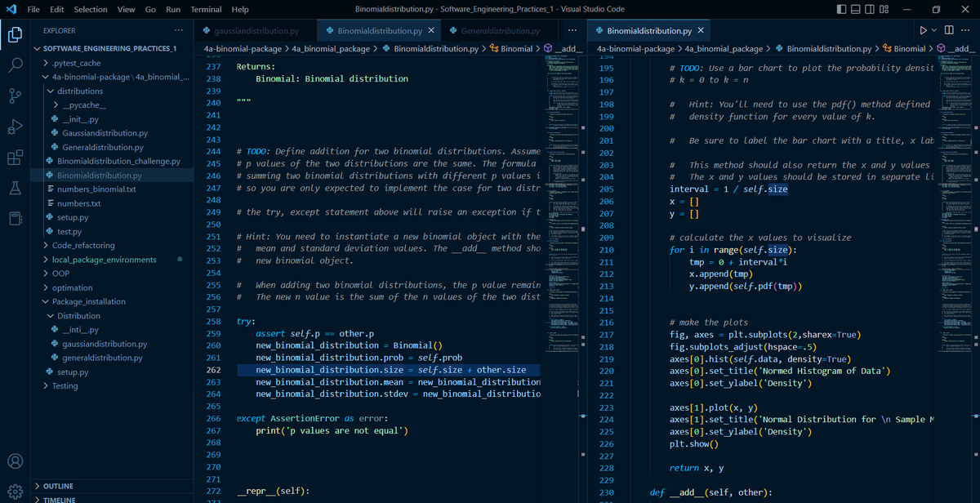The height and width of the screenshot is (503, 980).
Task: Place cursor on line 262 code
Action: click(x=390, y=370)
